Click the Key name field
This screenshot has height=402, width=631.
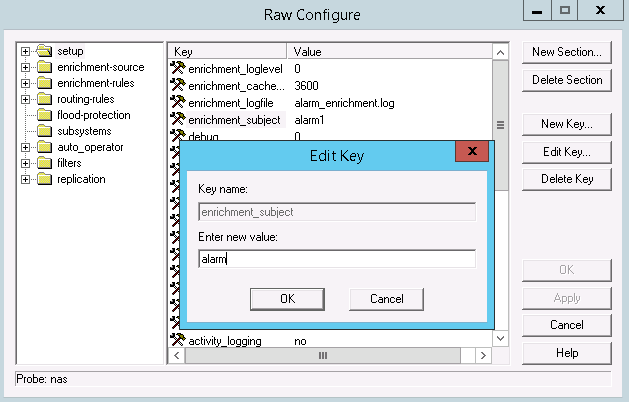337,212
